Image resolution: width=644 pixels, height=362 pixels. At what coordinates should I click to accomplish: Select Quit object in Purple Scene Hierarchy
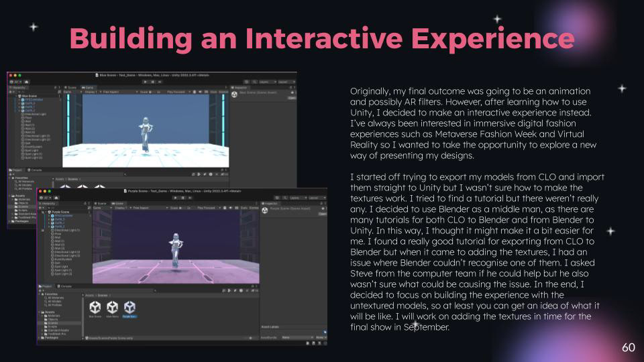tap(57, 263)
